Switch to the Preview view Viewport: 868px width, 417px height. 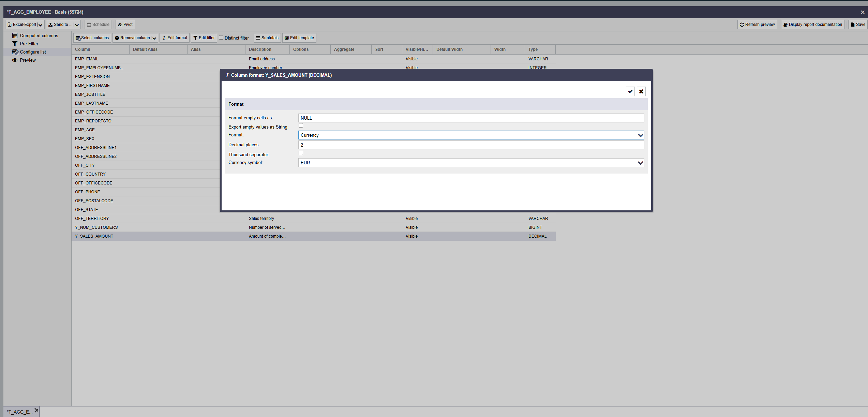point(27,60)
